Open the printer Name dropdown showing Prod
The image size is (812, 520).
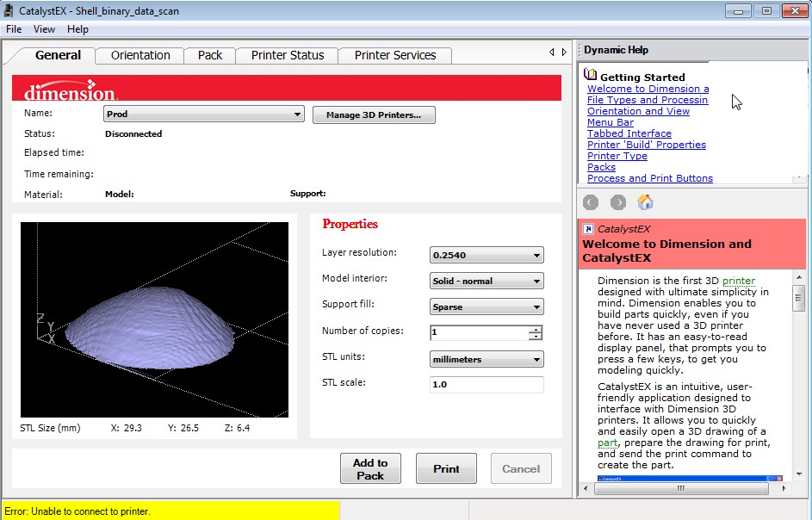(x=203, y=114)
